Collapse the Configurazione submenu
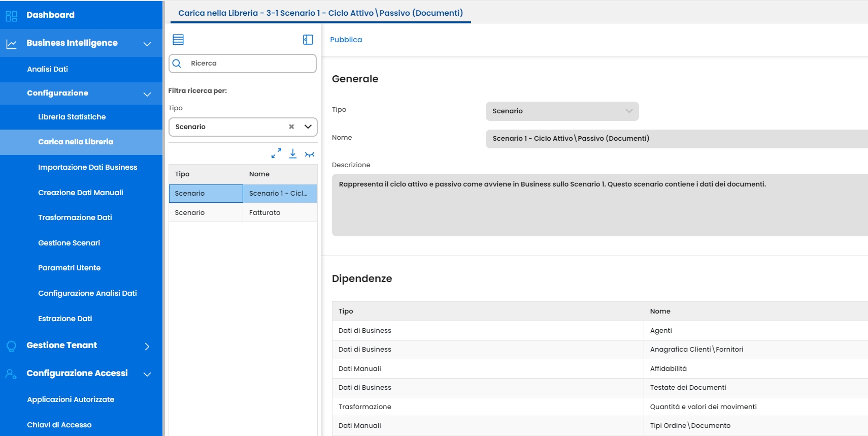 [147, 94]
